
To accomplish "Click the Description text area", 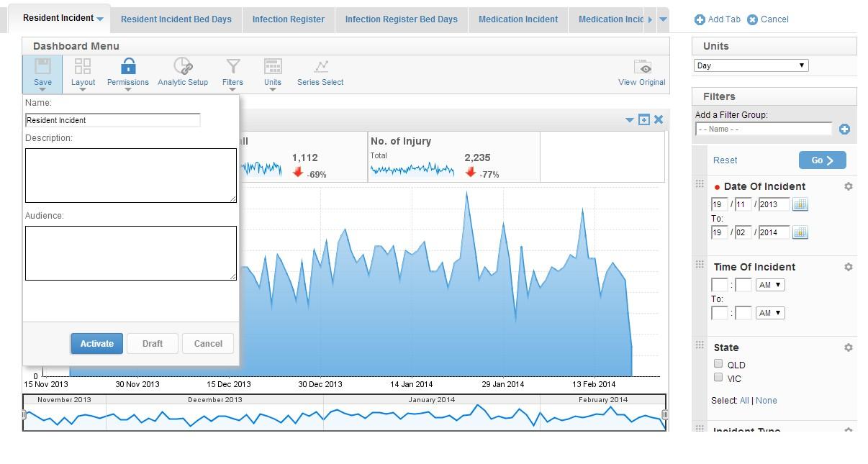I will pyautogui.click(x=131, y=176).
